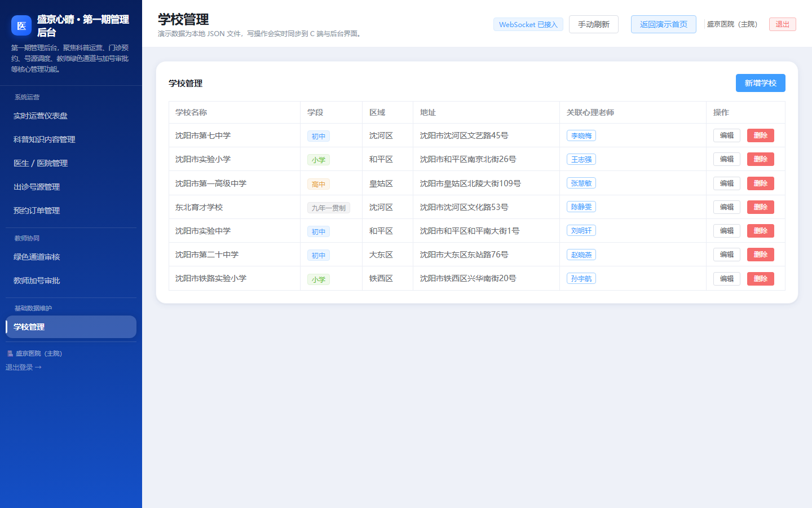Click school name 东北育才学校

pyautogui.click(x=199, y=207)
